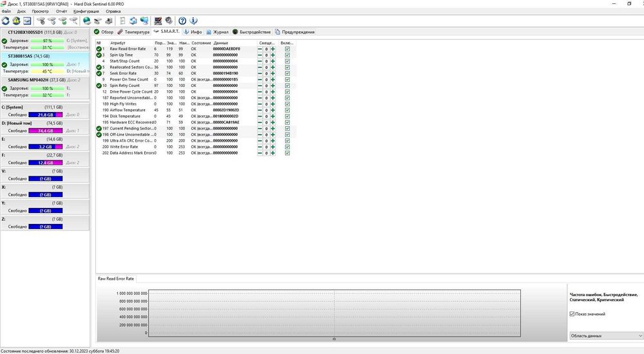Switch to the Обзор tab

coord(104,32)
